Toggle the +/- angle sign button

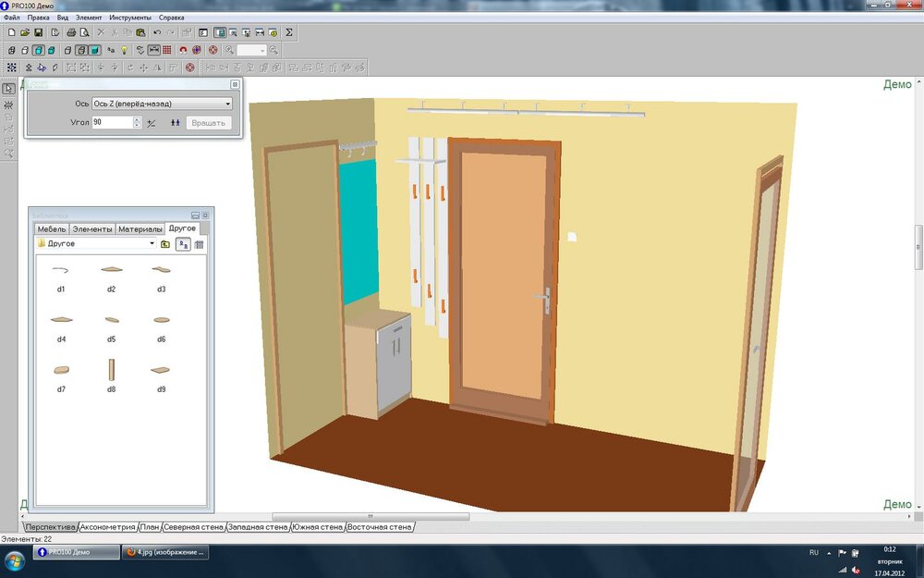click(x=151, y=122)
